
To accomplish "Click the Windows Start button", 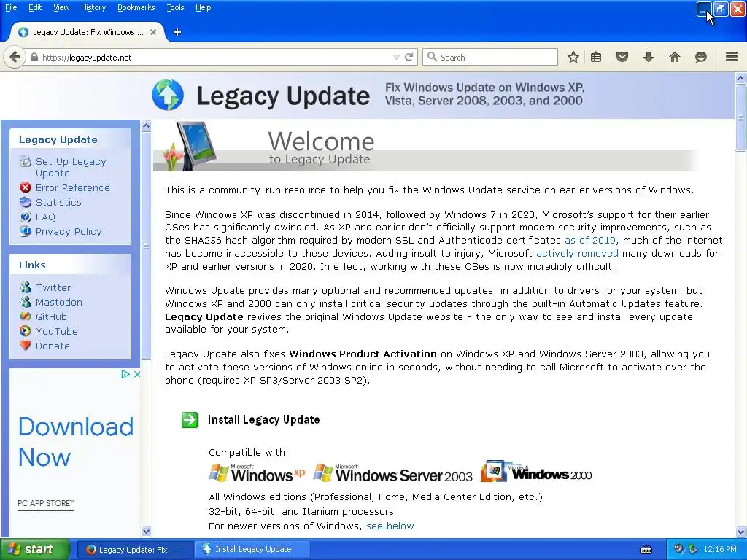I will point(34,549).
